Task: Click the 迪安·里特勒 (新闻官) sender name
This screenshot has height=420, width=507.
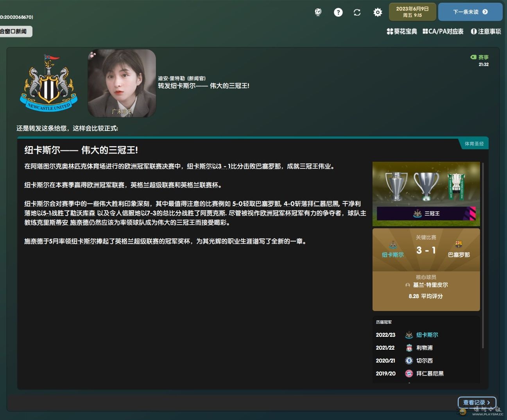Action: pos(182,78)
